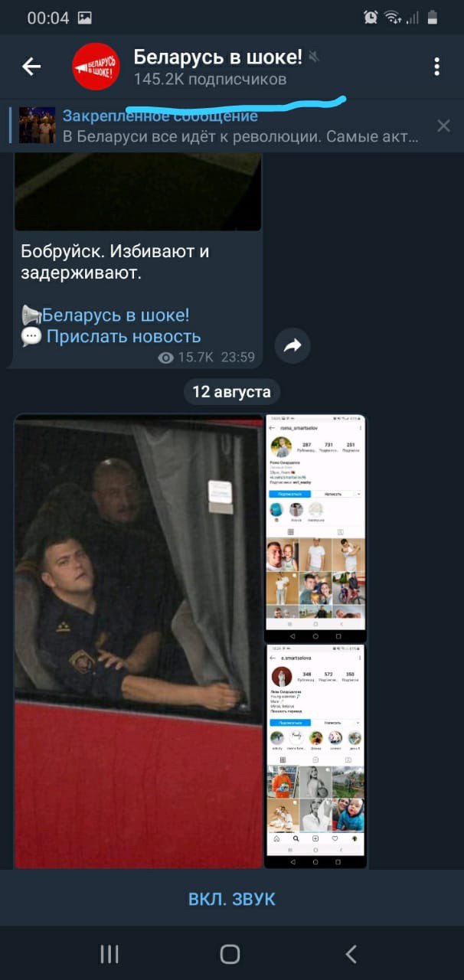Image resolution: width=464 pixels, height=980 pixels.
Task: Tap the megaphone icon link Беларусь в шоке!
Action: click(x=105, y=315)
